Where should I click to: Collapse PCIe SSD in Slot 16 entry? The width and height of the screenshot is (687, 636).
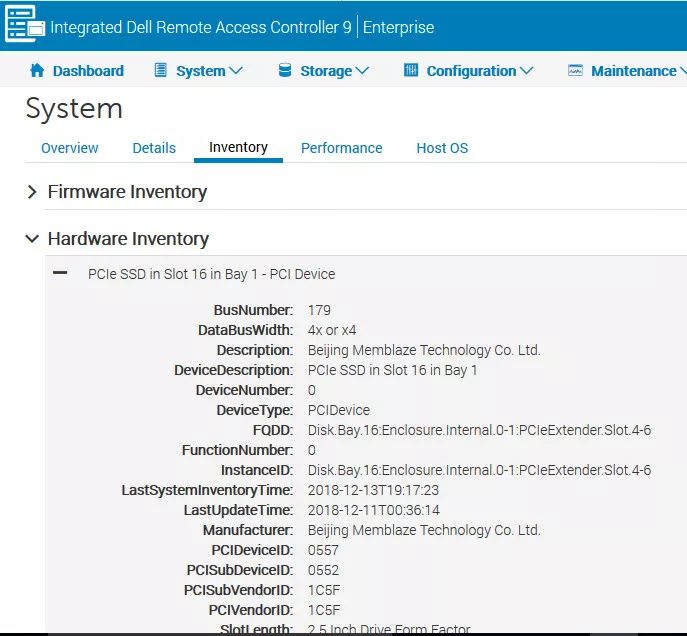[x=60, y=272]
